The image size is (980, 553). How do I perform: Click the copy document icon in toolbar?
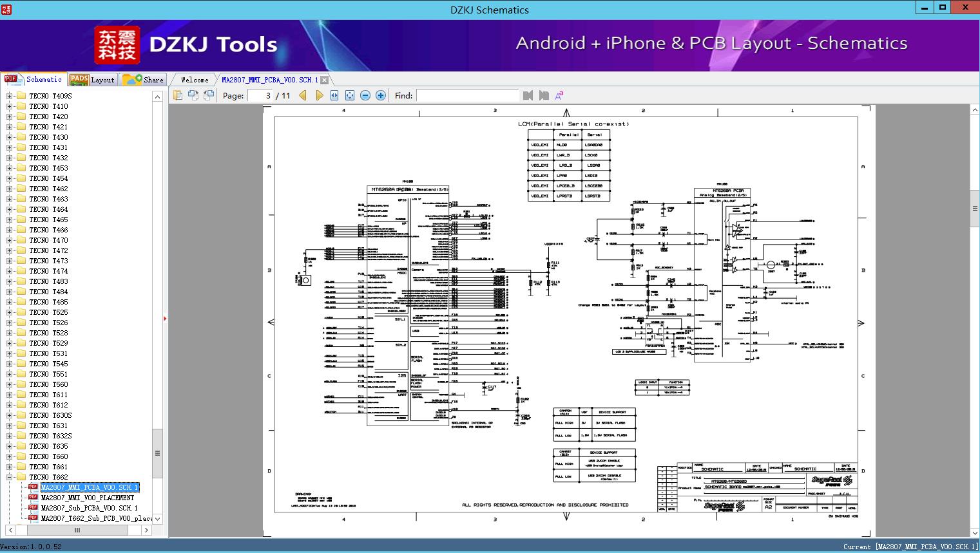click(177, 95)
